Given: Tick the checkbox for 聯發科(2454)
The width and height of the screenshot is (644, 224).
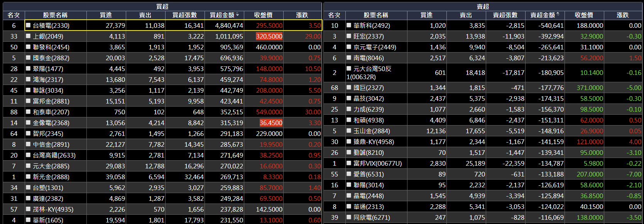Looking at the screenshot, I should click(28, 47).
